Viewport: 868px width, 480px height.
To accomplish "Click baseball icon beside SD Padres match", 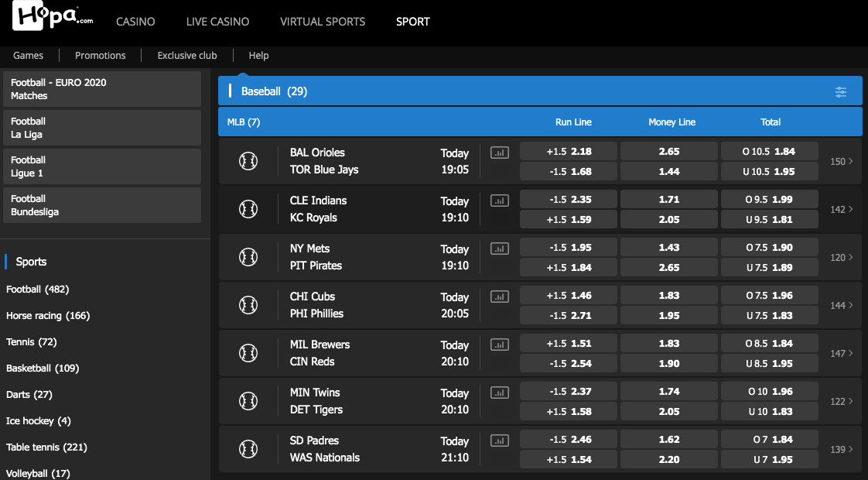I will [248, 449].
